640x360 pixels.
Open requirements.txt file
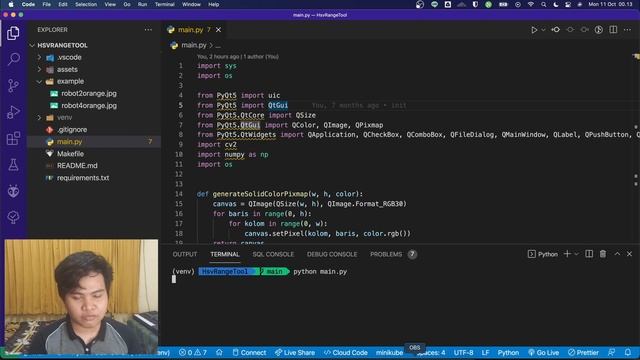coord(83,178)
